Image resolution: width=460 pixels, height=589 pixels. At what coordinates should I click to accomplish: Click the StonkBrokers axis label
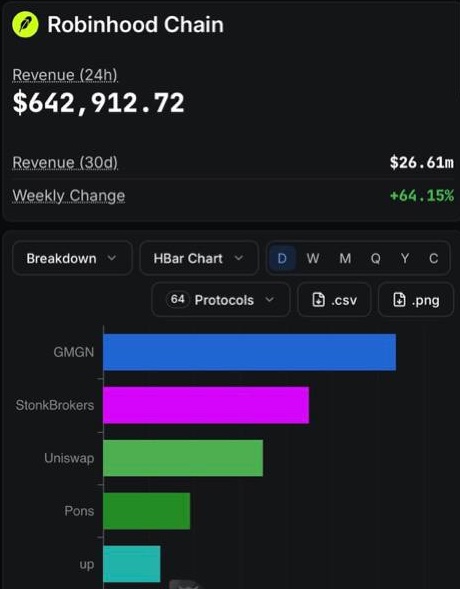(x=55, y=405)
